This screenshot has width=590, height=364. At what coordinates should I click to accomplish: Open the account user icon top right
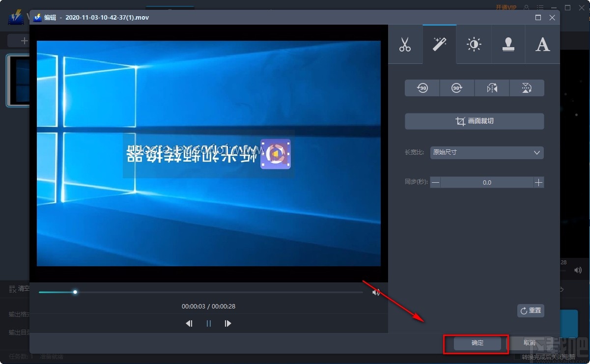coord(525,8)
